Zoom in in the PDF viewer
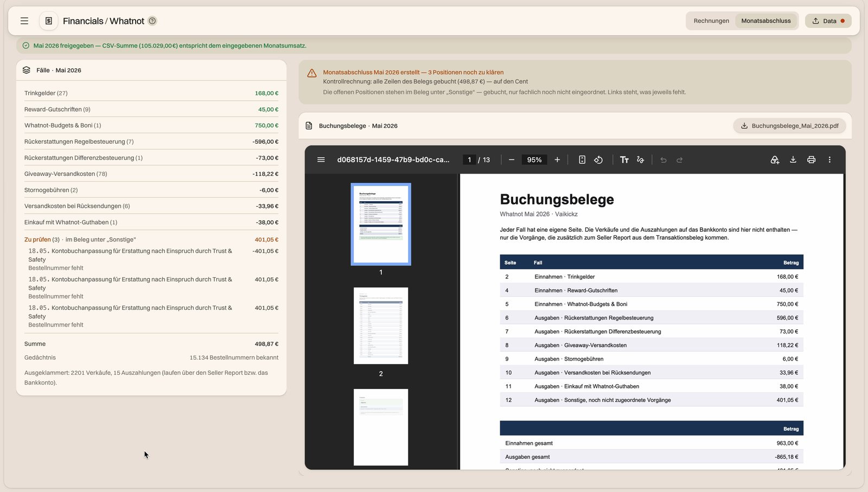Viewport: 868px width, 492px height. 557,159
